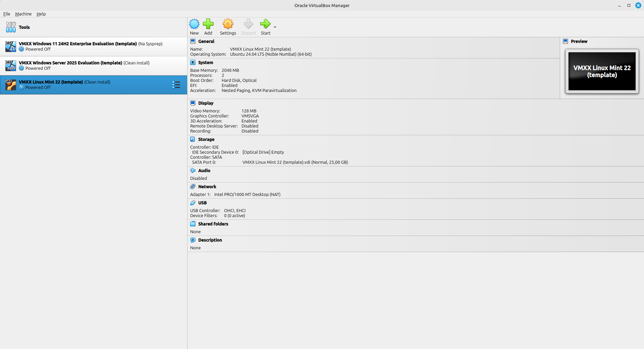Screen dimensions: 644x349
Task: Click the Storage section icon
Action: tap(193, 139)
